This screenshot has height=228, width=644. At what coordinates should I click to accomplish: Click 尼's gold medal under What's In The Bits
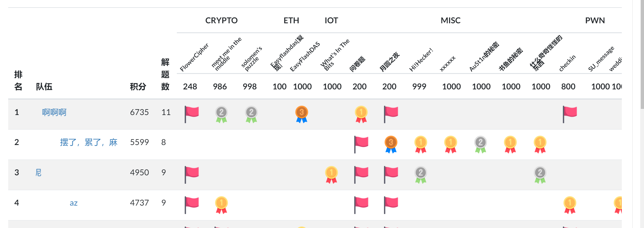click(x=331, y=175)
